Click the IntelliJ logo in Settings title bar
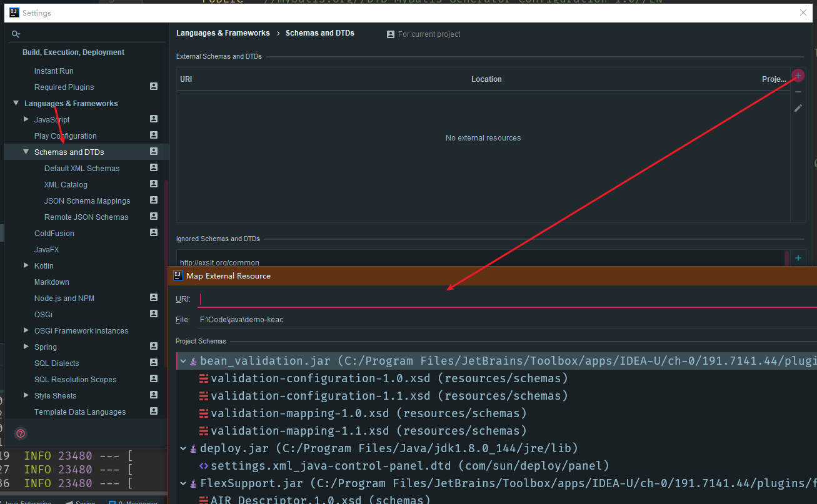The height and width of the screenshot is (504, 817). coord(14,12)
